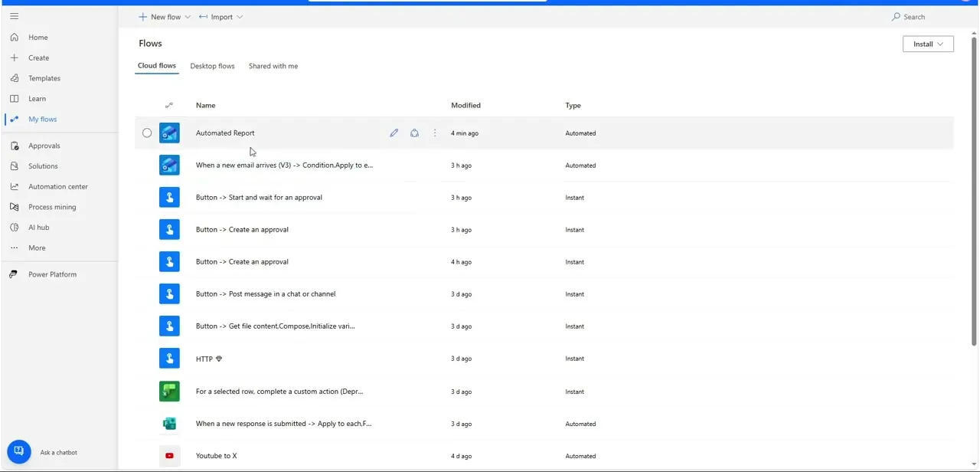Image resolution: width=980 pixels, height=472 pixels.
Task: Click the flow type icon column header
Action: 169,105
